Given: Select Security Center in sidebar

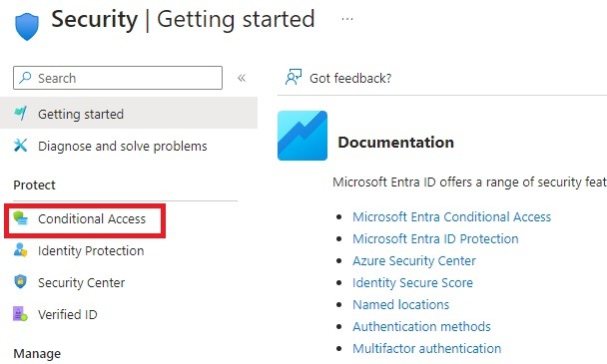Looking at the screenshot, I should (x=81, y=283).
